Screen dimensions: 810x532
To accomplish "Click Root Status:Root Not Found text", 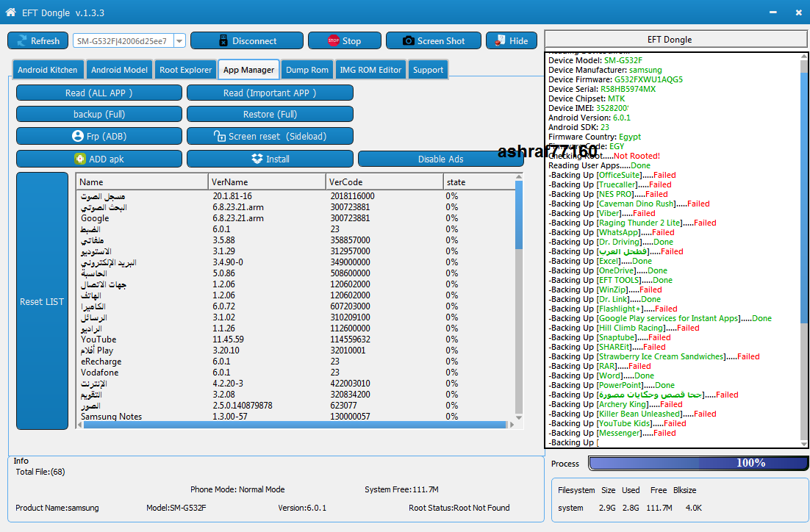I will [x=459, y=508].
